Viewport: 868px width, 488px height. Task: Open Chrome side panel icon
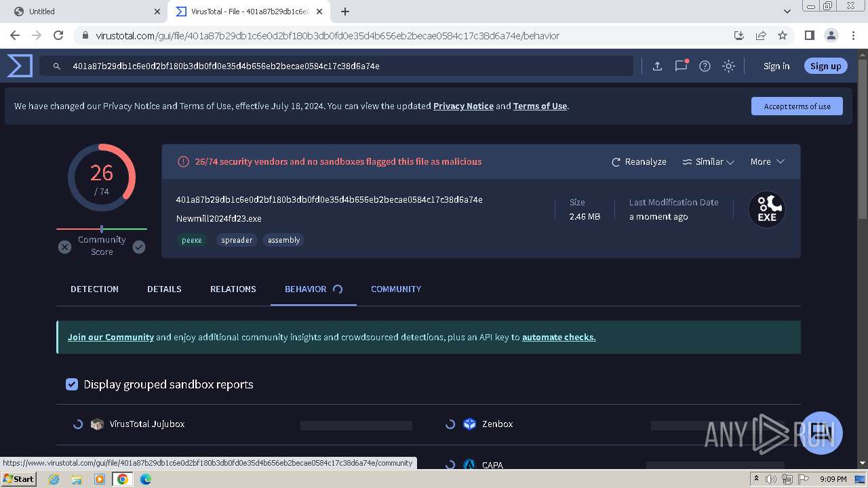pyautogui.click(x=809, y=35)
